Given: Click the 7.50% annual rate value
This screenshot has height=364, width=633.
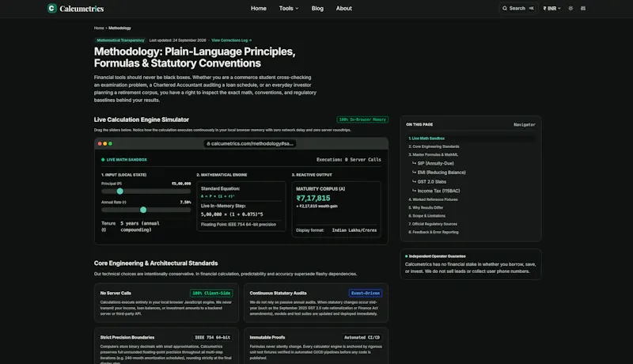Looking at the screenshot, I should [x=185, y=202].
